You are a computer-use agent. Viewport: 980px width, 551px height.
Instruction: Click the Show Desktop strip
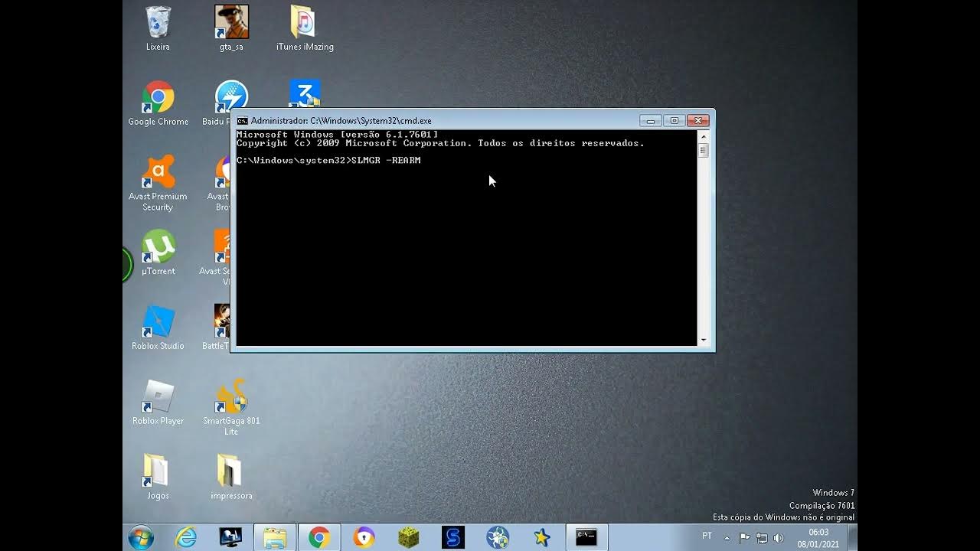(852, 538)
